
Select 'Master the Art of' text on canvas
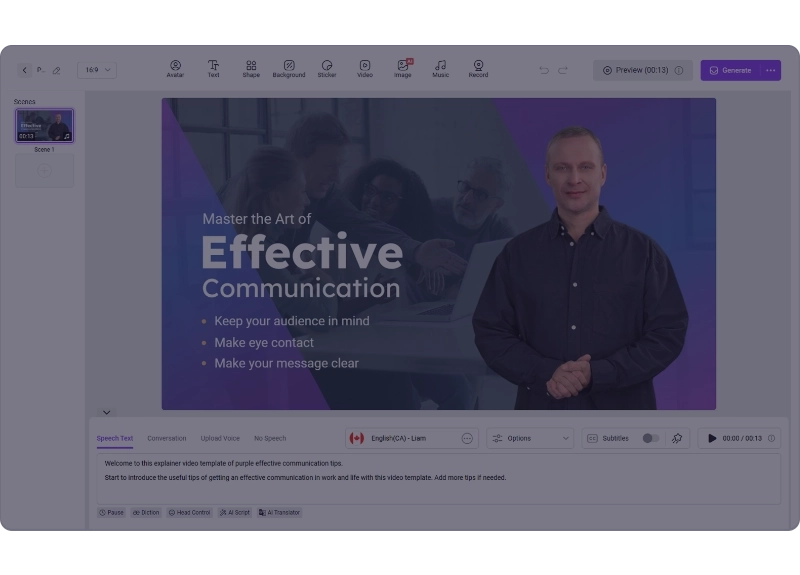257,219
